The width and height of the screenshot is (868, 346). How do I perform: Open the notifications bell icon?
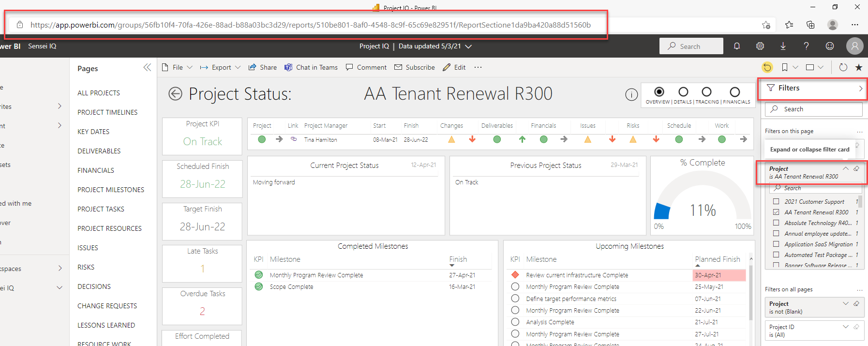click(x=736, y=46)
